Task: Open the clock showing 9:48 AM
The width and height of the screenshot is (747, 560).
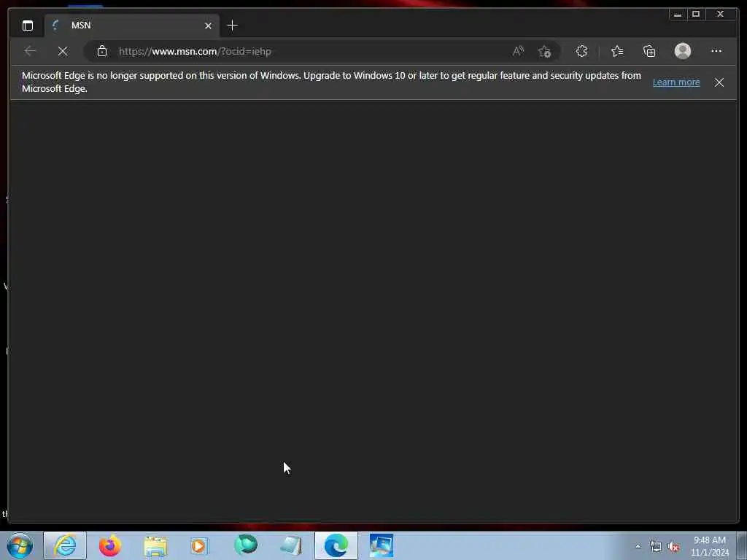Action: tap(710, 546)
